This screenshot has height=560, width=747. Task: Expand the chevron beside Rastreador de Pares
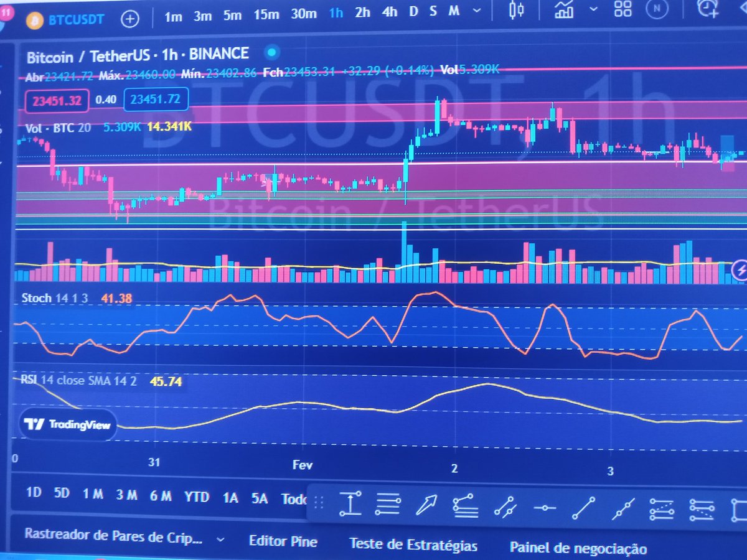click(220, 539)
